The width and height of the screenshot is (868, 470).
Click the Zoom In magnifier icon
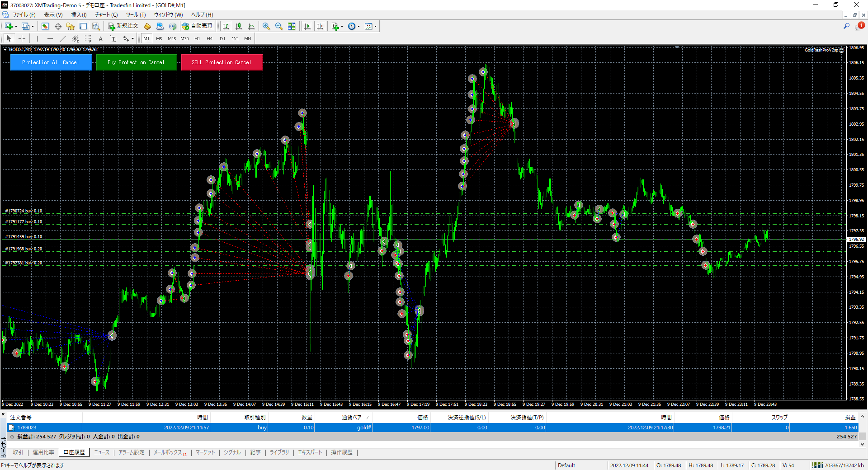[x=266, y=26]
